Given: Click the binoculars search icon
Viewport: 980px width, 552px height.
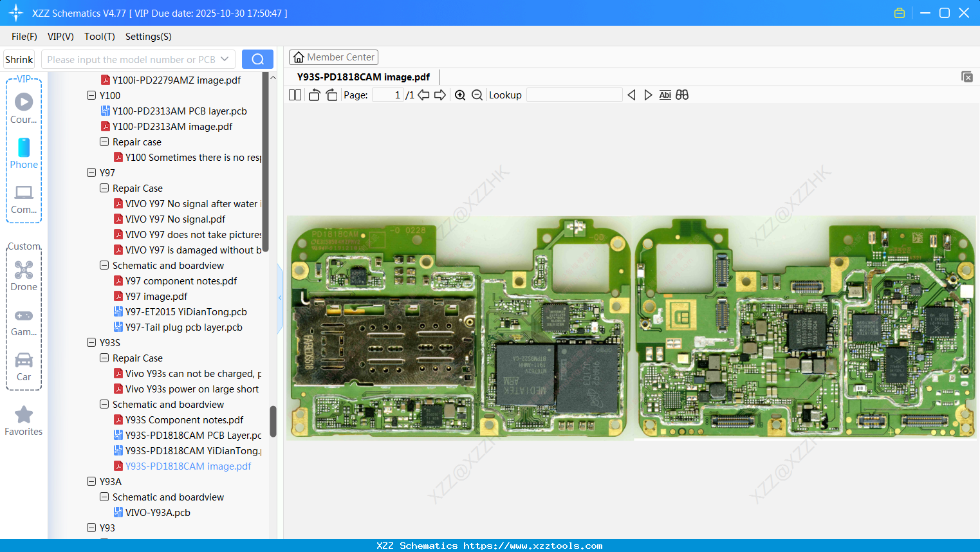Looking at the screenshot, I should pyautogui.click(x=682, y=95).
